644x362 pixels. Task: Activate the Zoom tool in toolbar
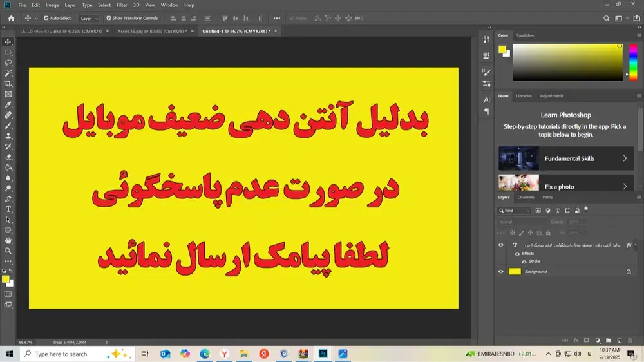click(x=8, y=251)
